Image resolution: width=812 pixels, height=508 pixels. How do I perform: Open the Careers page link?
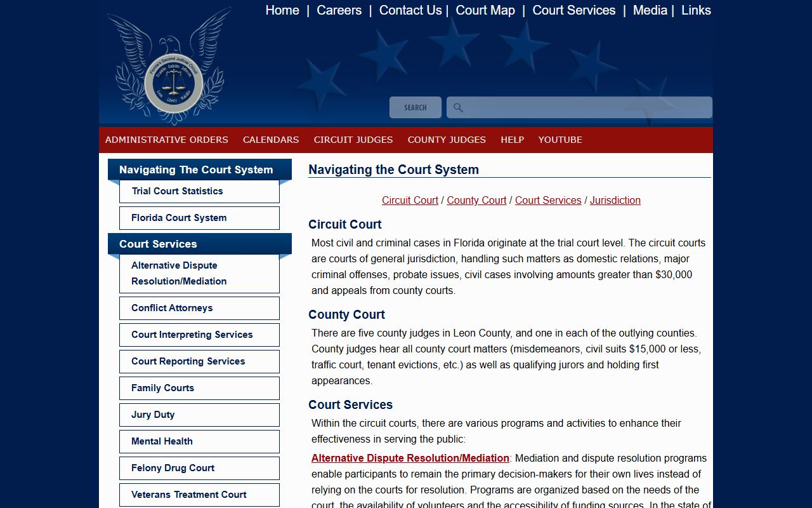pyautogui.click(x=339, y=10)
